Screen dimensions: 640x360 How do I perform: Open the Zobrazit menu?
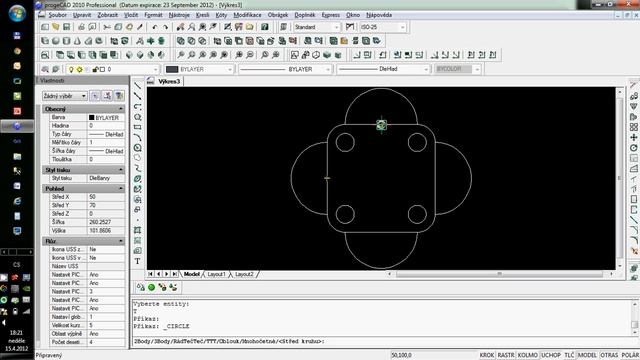pyautogui.click(x=107, y=15)
